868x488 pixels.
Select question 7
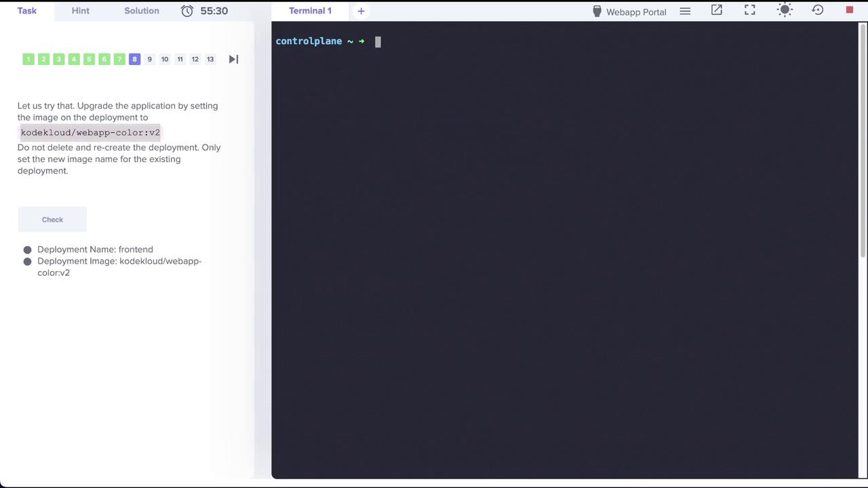119,59
